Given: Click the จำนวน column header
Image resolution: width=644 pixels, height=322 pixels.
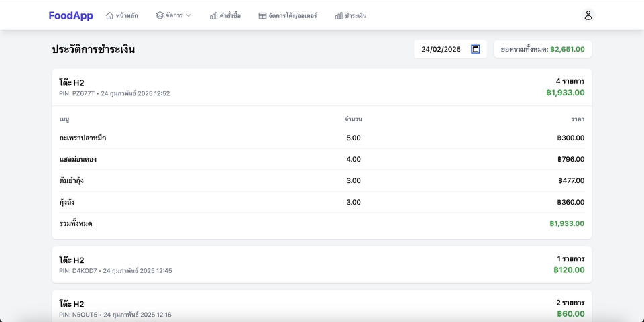Looking at the screenshot, I should (x=354, y=119).
